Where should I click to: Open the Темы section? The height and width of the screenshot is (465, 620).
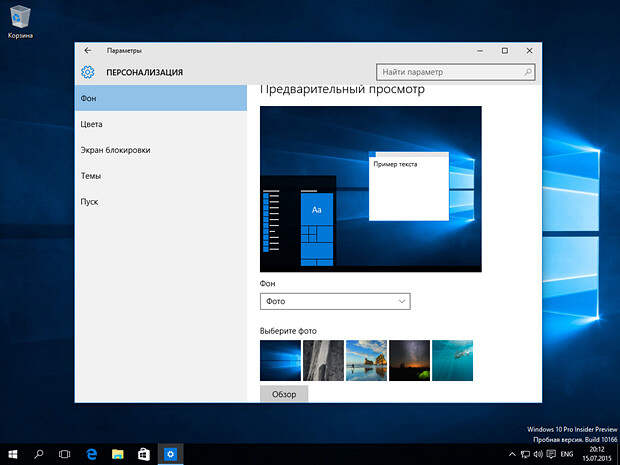161,176
